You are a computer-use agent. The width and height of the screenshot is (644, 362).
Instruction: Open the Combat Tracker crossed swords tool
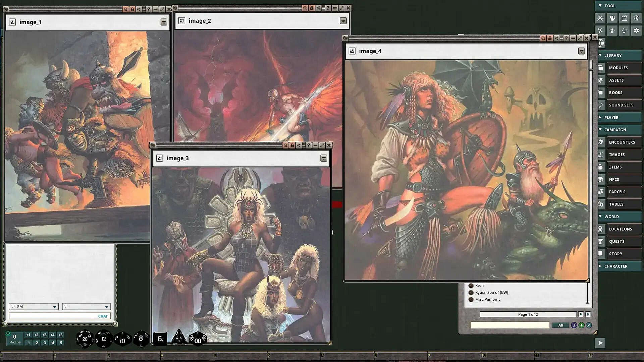[600, 18]
